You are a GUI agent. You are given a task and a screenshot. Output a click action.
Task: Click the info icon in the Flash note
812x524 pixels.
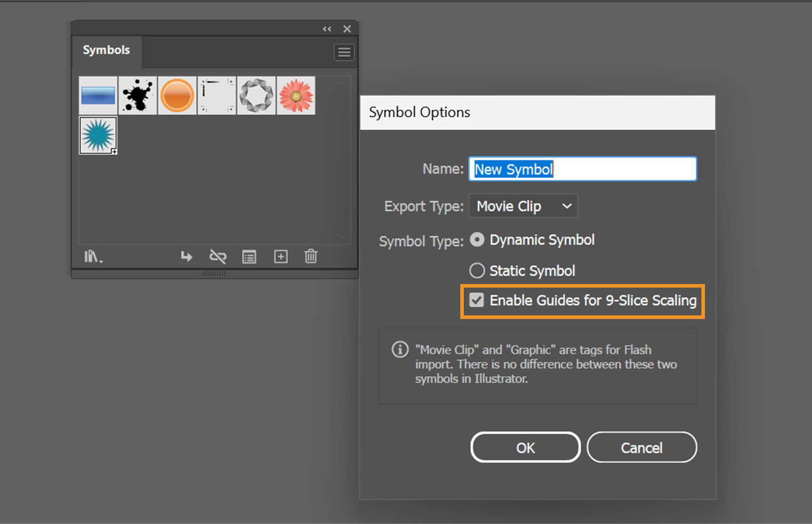click(399, 350)
